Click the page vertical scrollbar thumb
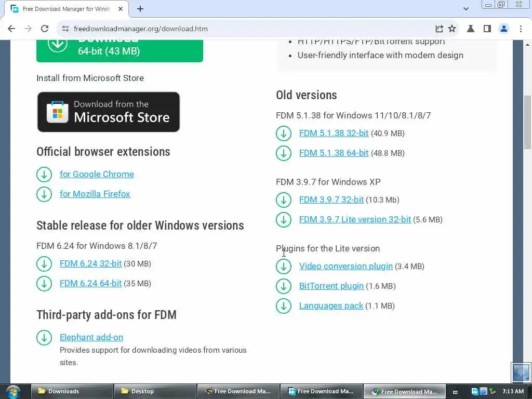Screen dimensions: 532x399 point(527,122)
